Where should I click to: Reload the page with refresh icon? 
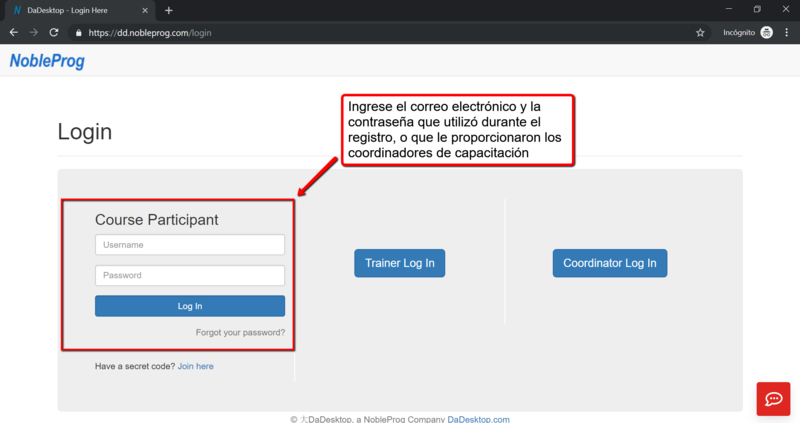click(x=54, y=32)
